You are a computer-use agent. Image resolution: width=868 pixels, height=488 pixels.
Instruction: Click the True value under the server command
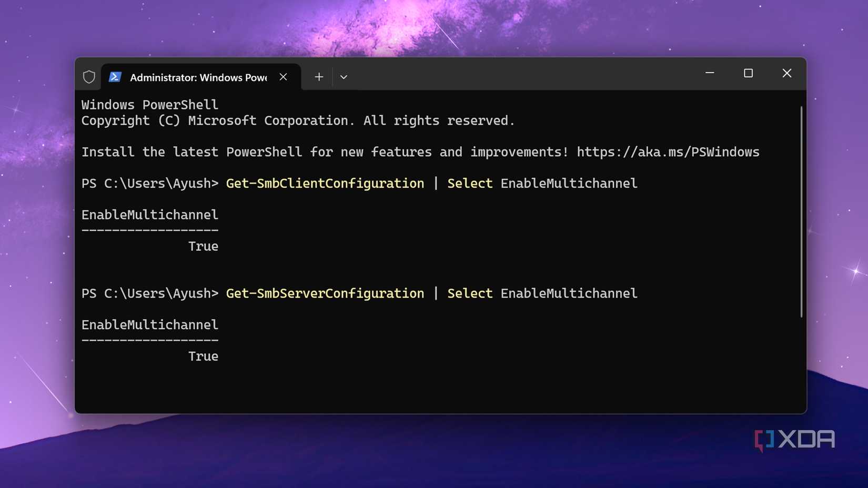203,356
